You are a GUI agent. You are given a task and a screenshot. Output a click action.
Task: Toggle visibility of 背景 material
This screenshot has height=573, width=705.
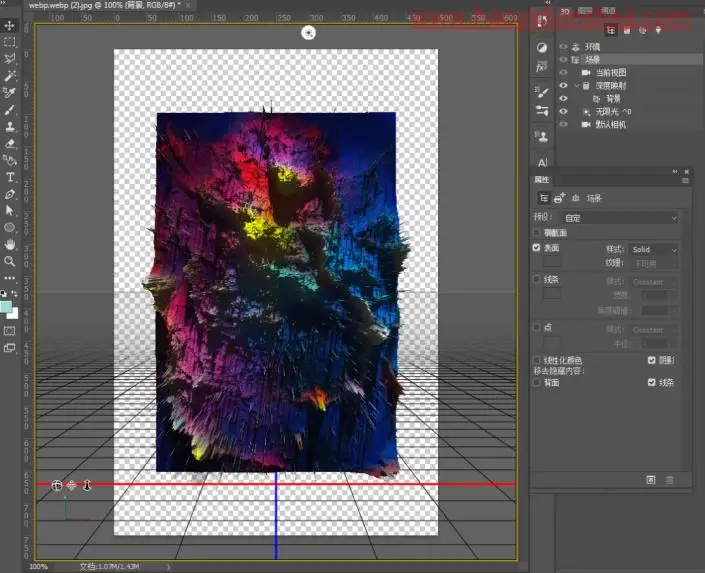tap(563, 98)
